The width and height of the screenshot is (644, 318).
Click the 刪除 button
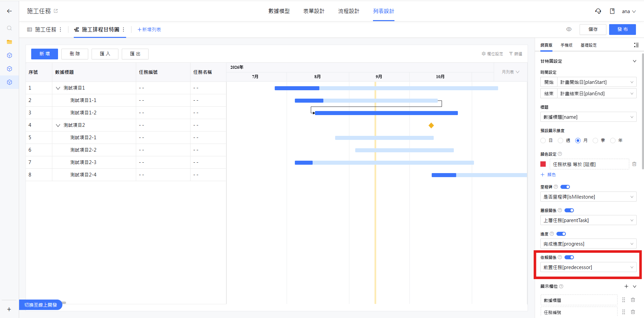tap(75, 54)
